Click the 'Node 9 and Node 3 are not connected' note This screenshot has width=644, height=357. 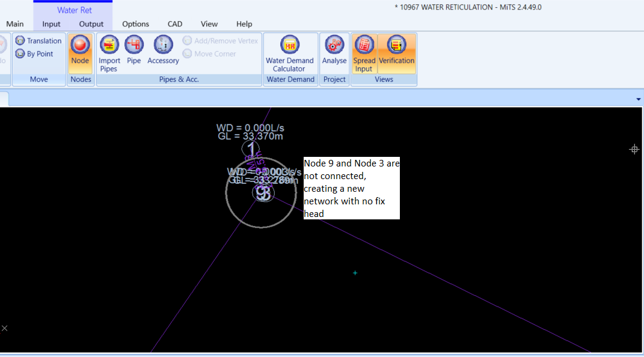(352, 188)
